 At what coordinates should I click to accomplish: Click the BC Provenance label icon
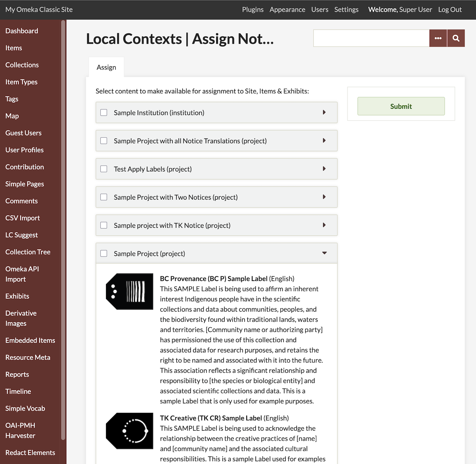[129, 291]
